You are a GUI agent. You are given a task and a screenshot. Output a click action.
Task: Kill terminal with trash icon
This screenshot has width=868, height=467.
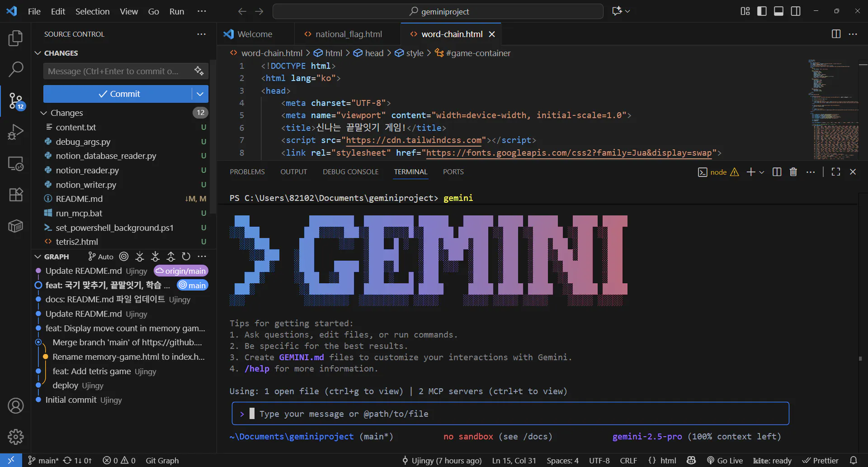pos(793,172)
